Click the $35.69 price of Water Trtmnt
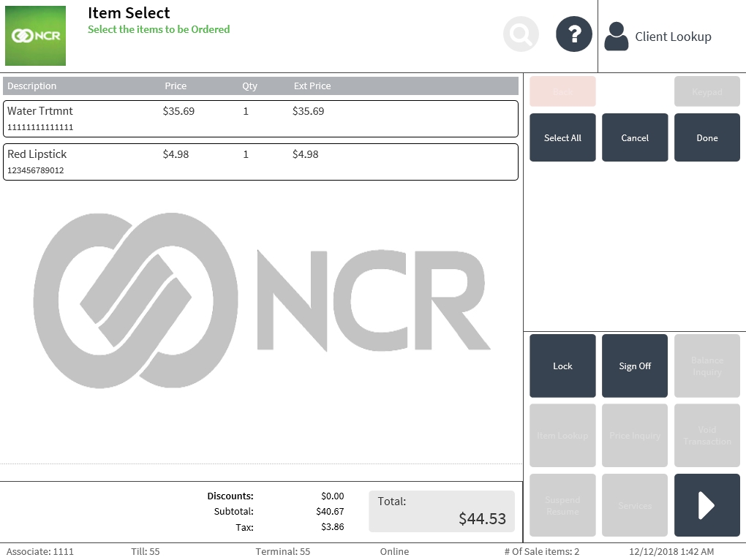 pyautogui.click(x=178, y=111)
